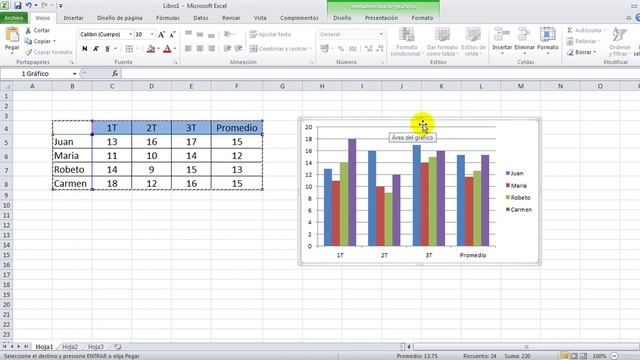Increase font size with the large A
Viewport: 640px width, 360px height.
coord(161,34)
